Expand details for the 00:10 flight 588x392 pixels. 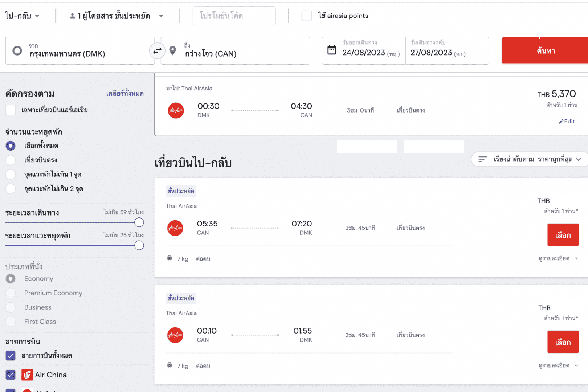pyautogui.click(x=559, y=366)
